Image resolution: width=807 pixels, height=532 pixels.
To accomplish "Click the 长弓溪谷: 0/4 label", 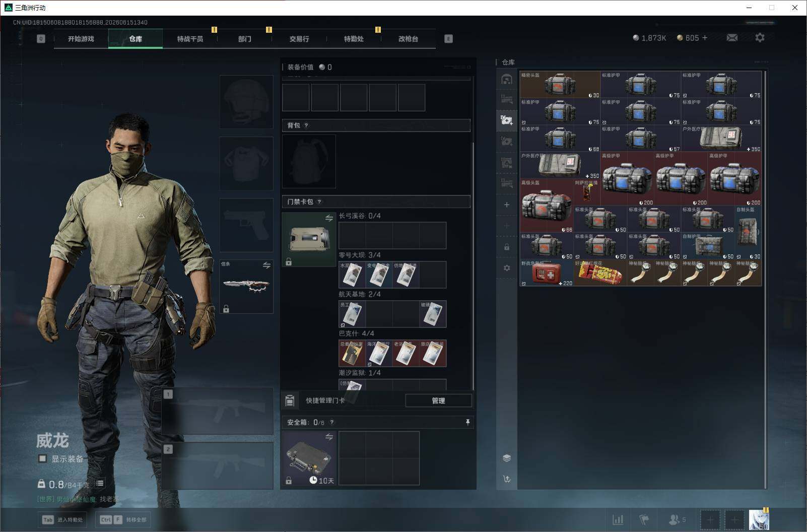I will coord(360,216).
